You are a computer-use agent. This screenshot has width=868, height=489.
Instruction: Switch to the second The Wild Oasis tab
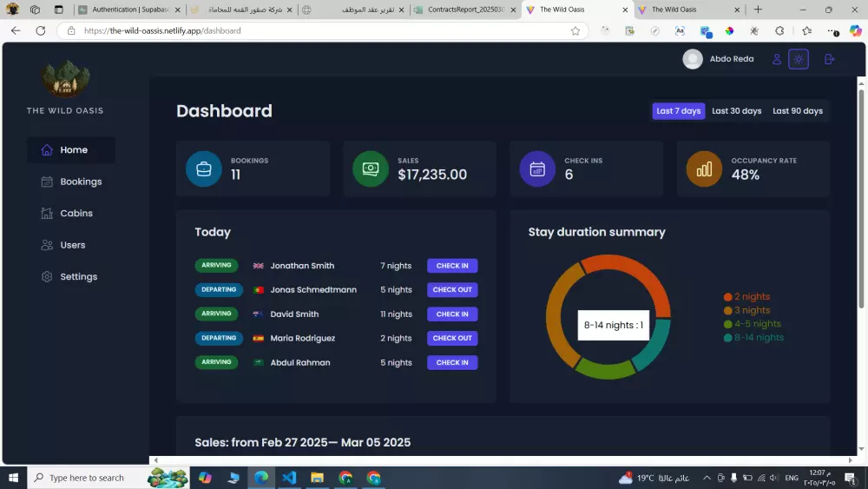[689, 10]
